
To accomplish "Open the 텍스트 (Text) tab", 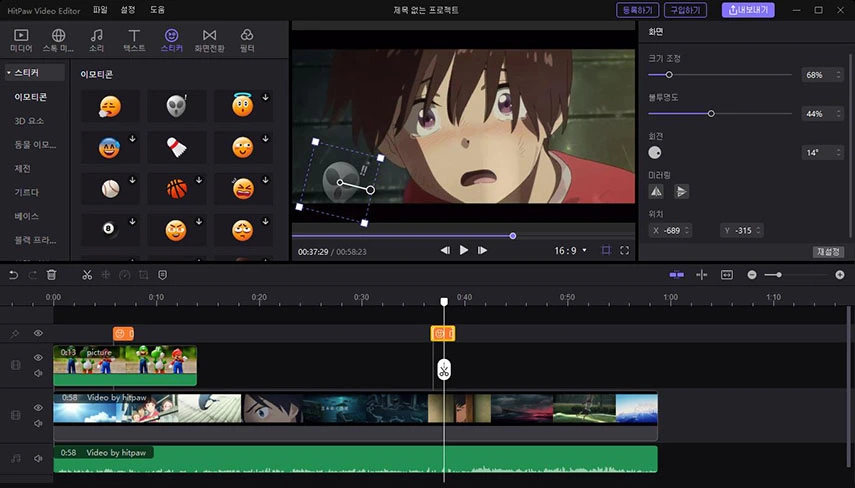I will pyautogui.click(x=134, y=40).
